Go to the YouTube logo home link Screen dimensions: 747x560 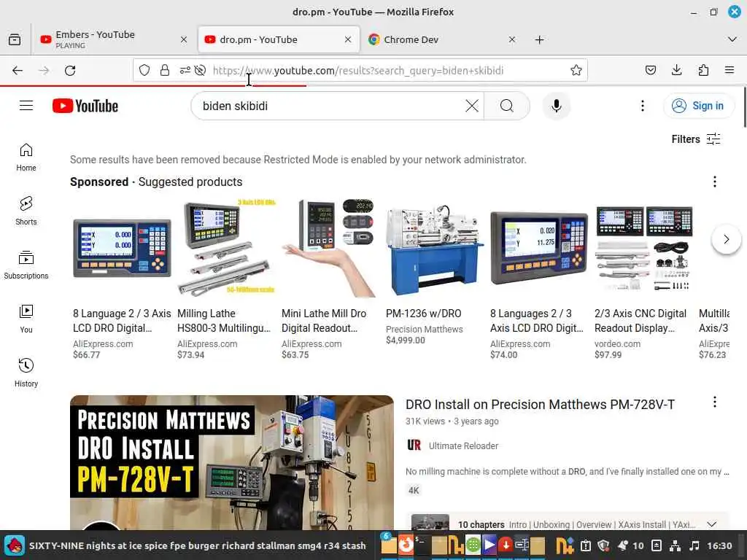[x=85, y=106]
